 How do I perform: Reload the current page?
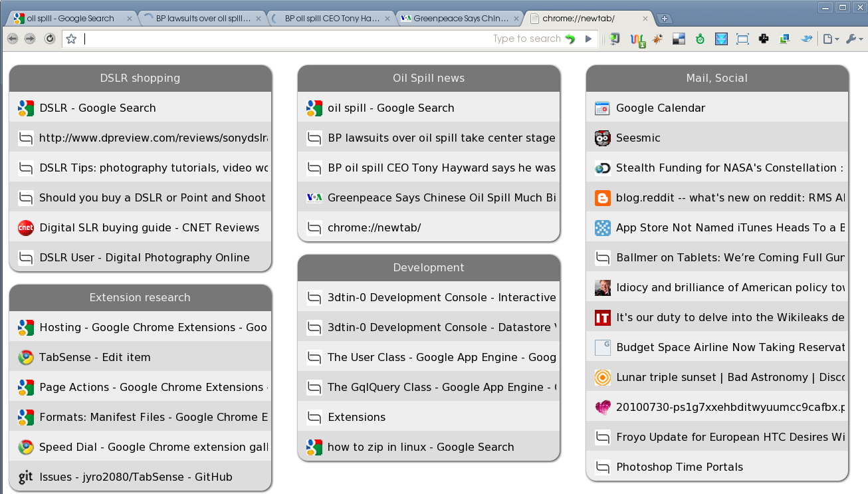coord(50,39)
